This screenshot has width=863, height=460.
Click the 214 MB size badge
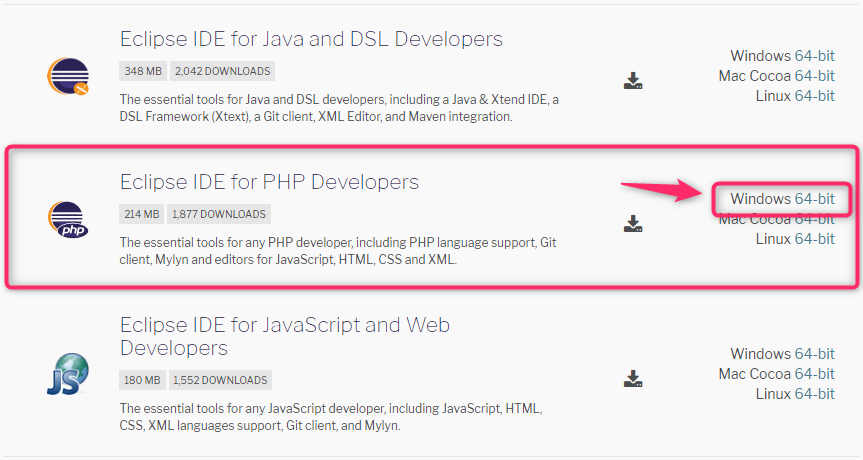141,214
